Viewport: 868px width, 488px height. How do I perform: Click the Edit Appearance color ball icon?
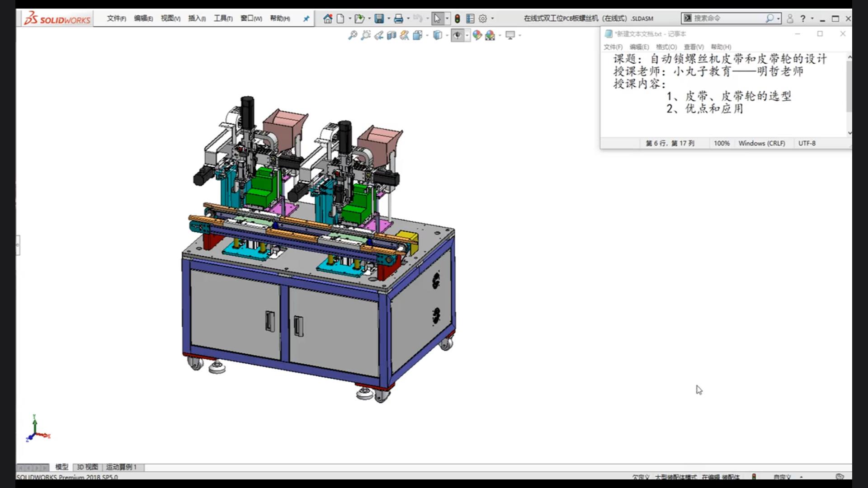(477, 35)
